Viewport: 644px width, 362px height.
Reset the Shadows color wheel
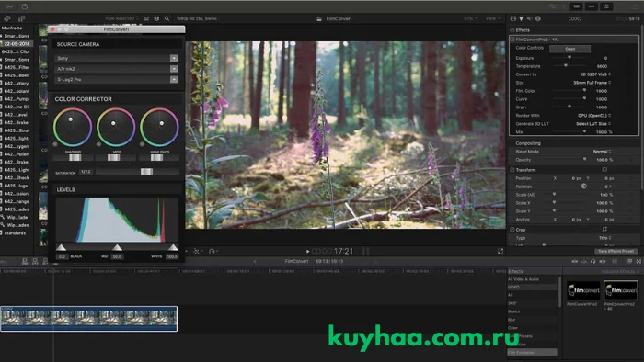[x=55, y=144]
